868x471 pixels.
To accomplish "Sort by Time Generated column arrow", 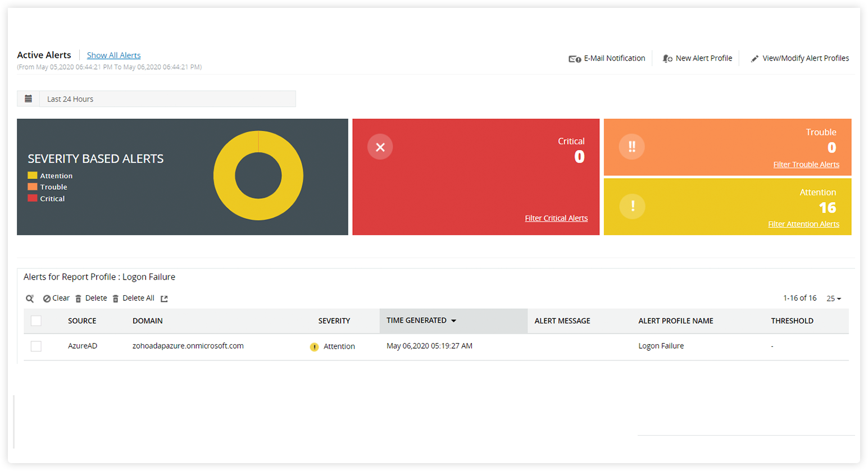I will tap(453, 321).
